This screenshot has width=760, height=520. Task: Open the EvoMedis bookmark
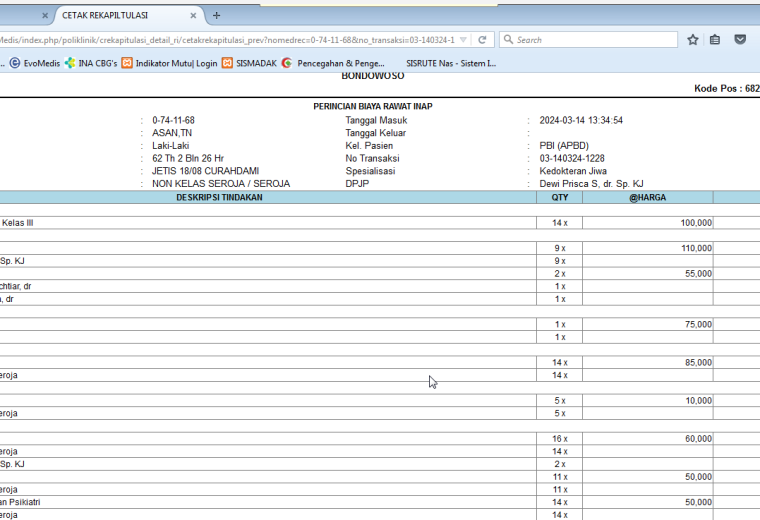35,63
